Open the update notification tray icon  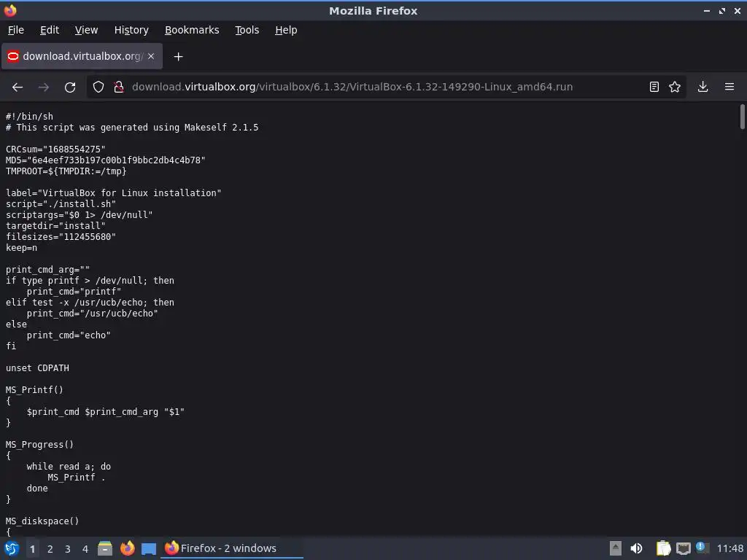tap(702, 548)
